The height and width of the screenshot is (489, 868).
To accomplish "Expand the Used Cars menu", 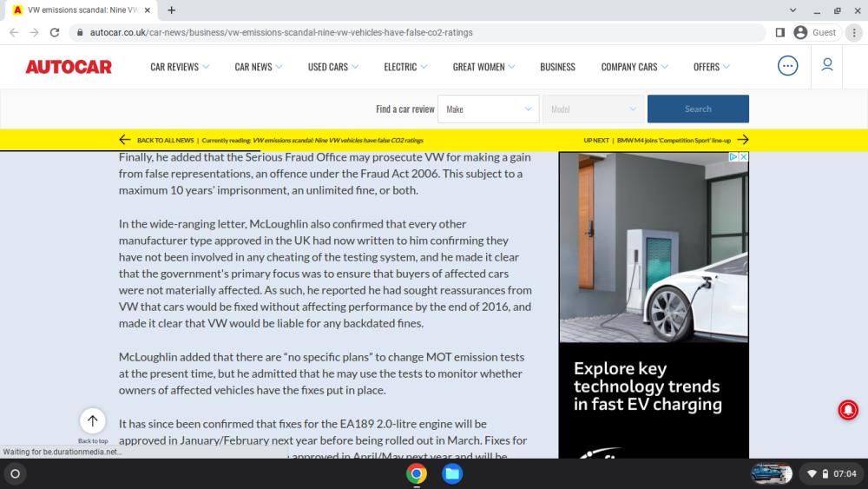I will tap(333, 67).
